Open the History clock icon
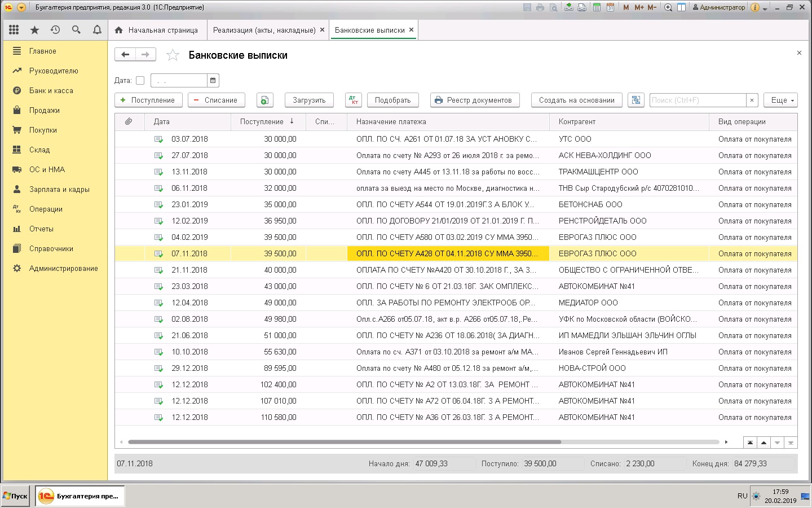 point(55,30)
